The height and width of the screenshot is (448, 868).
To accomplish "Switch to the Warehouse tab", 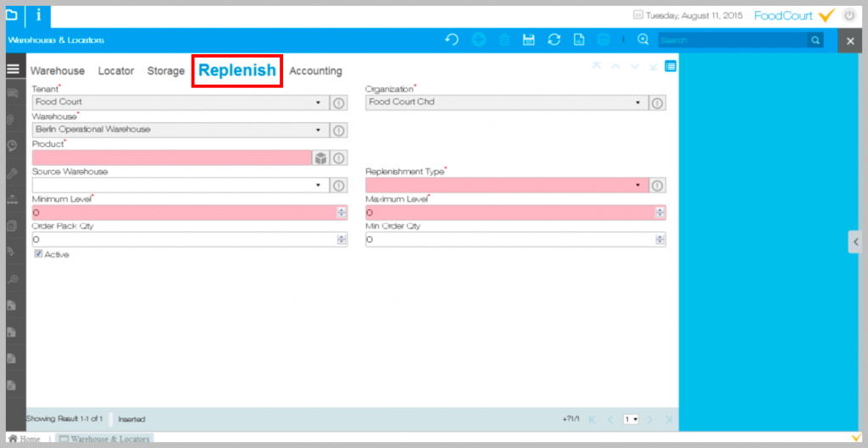I will [58, 71].
